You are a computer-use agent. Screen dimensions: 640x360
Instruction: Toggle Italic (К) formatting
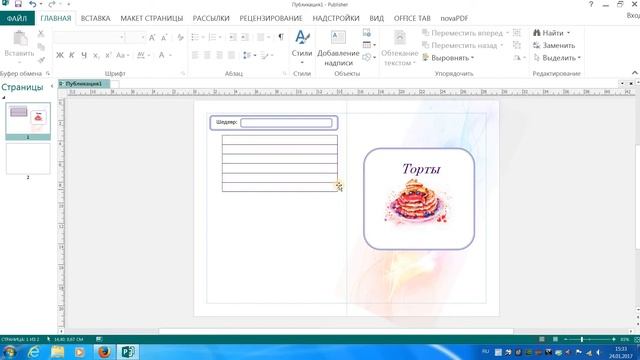(x=72, y=55)
